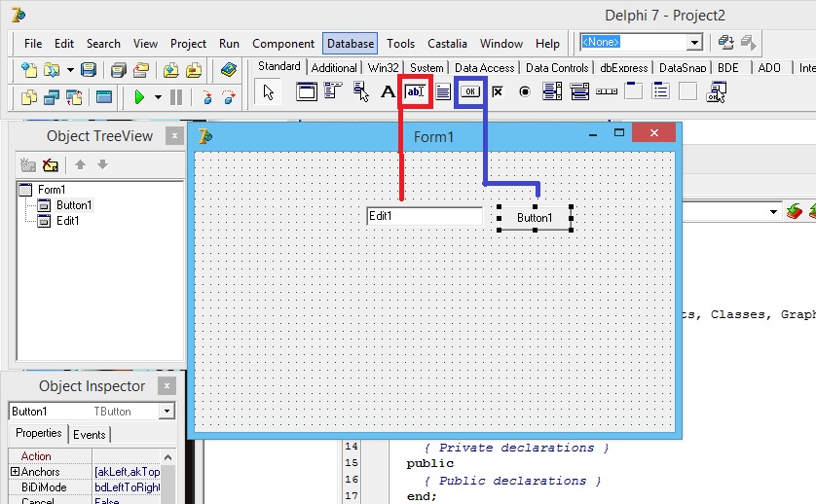Close the Object TreeView panel
Viewport: 816px width, 504px height.
pos(174,136)
